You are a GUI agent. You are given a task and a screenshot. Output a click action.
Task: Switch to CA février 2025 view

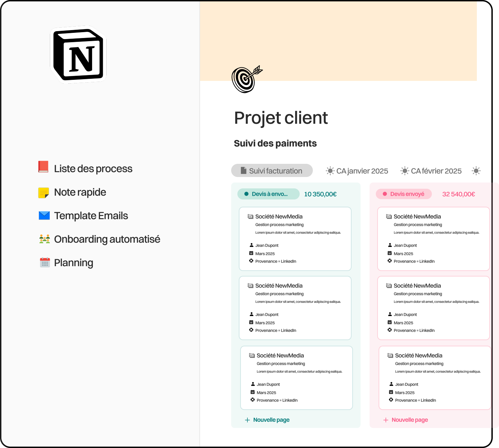click(431, 171)
